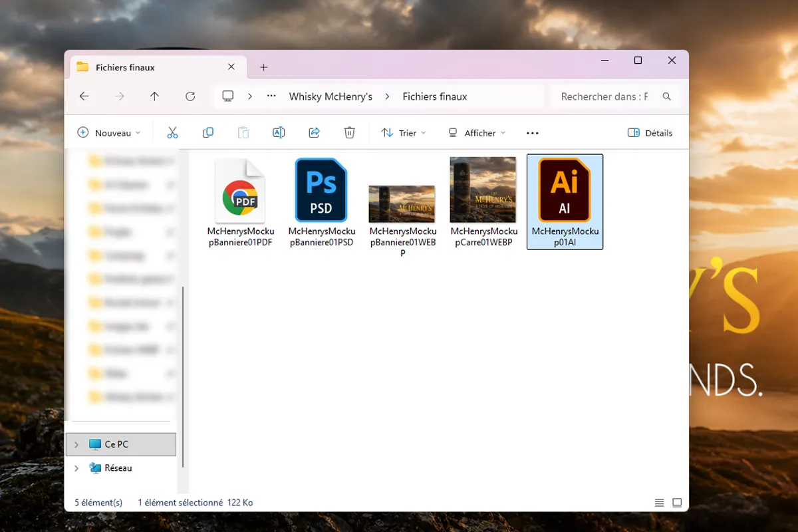Click chevron between Whisky McHenry's and Fichiers finaux
This screenshot has width=798, height=532.
point(388,96)
